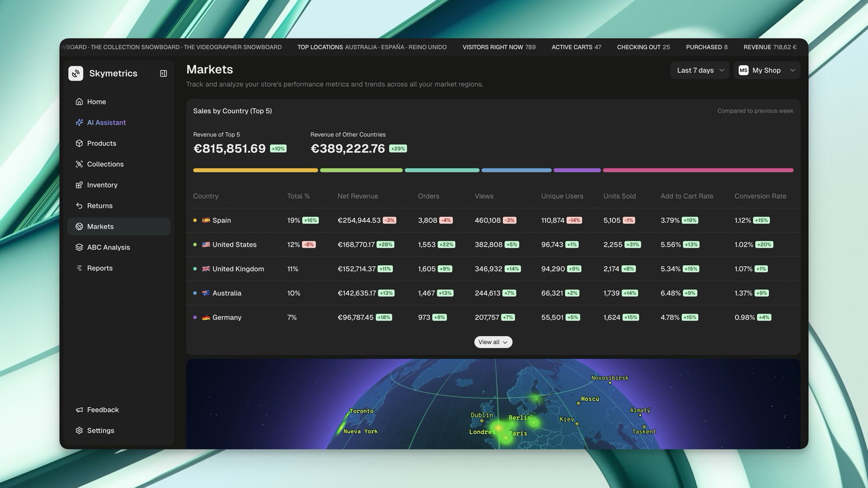Click the Toronto label on the globe
Screen dimensions: 868x488
click(361, 411)
